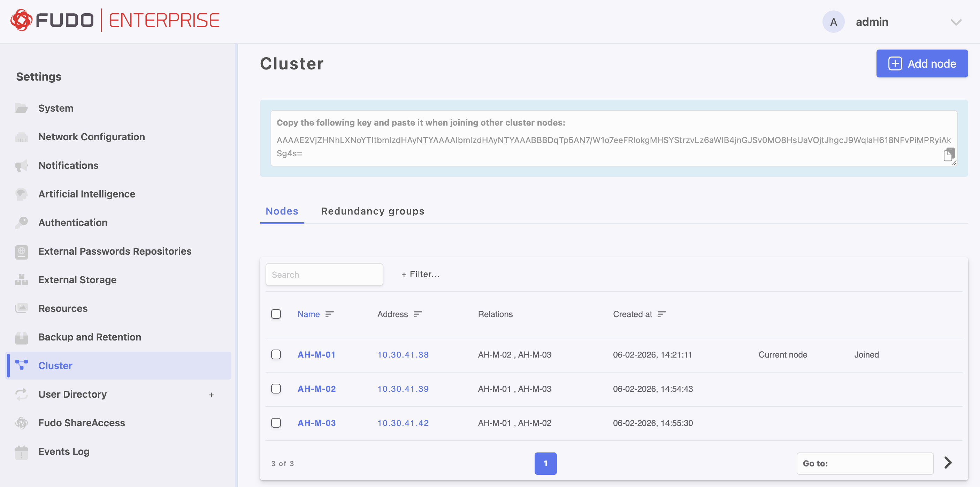Click the Fudo ShareAccess icon
The height and width of the screenshot is (487, 980).
21,423
